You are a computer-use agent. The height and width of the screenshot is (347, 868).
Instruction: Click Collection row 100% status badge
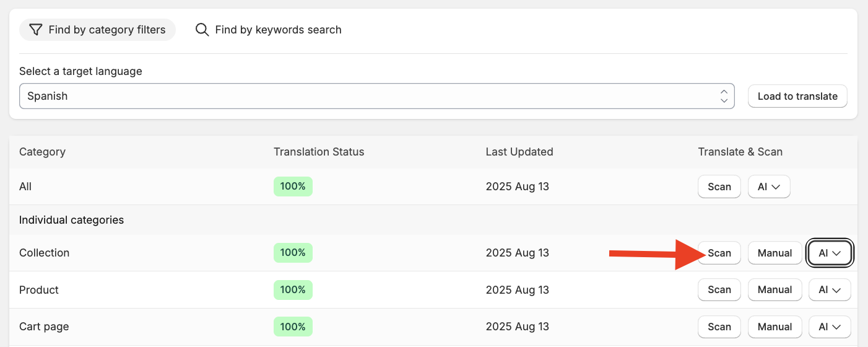click(293, 253)
